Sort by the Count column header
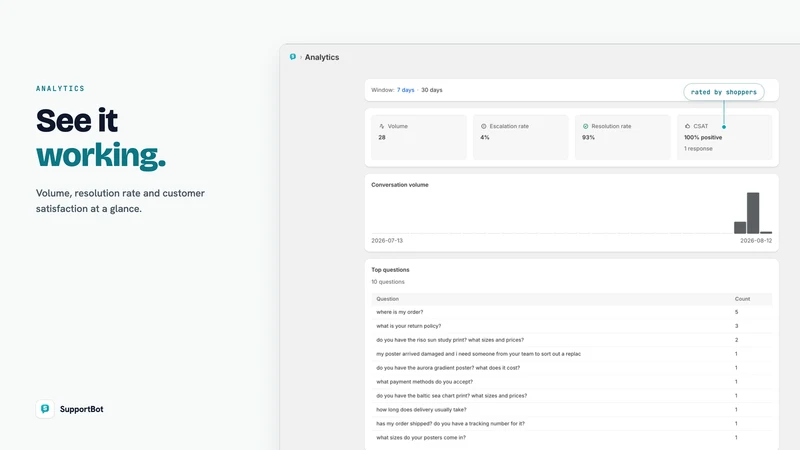This screenshot has width=800, height=450. [742, 299]
